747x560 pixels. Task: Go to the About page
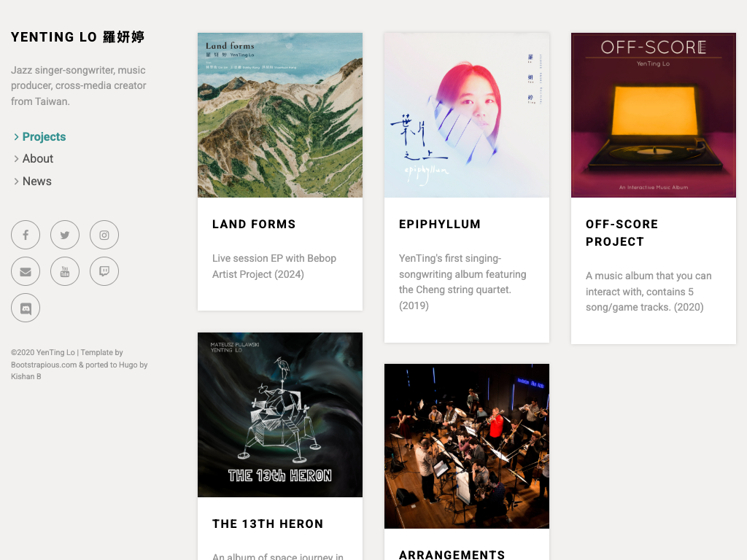point(38,158)
